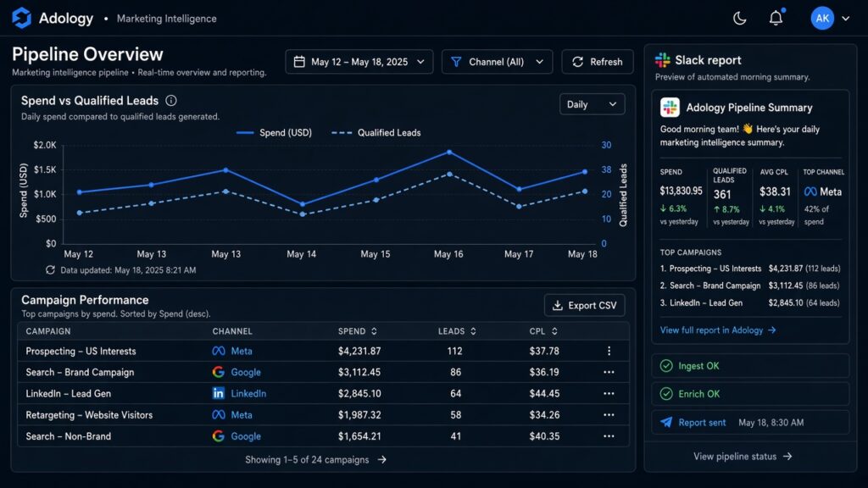The width and height of the screenshot is (868, 488).
Task: Click the 361 qualified leads metric
Action: click(722, 194)
